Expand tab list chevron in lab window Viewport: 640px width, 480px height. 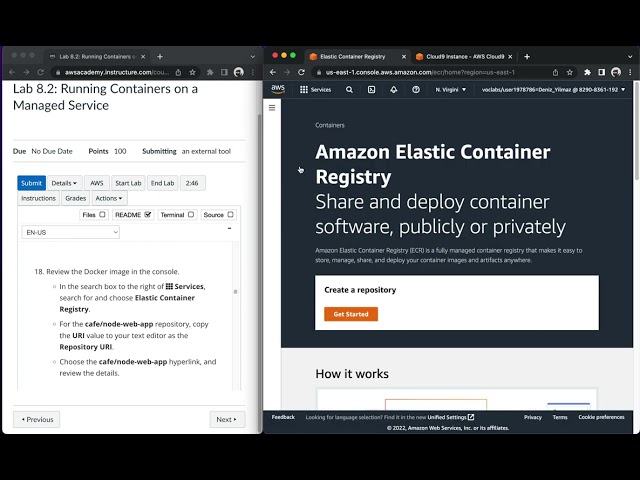[253, 57]
